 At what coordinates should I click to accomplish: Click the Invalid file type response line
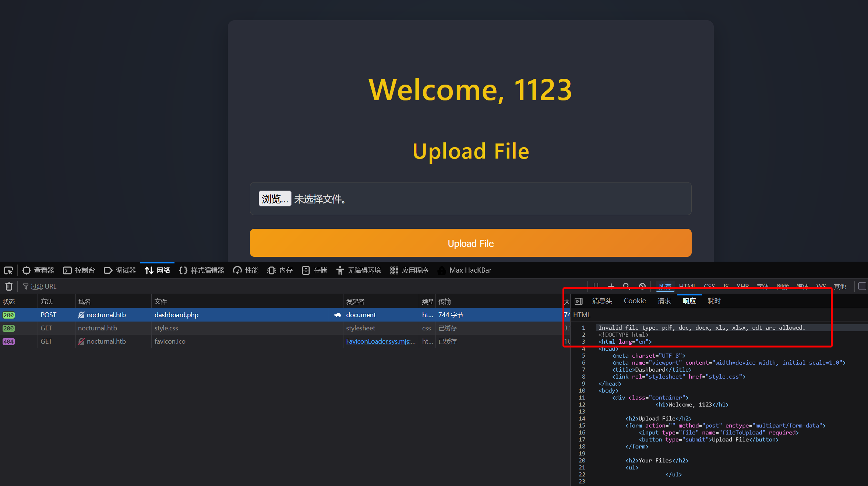point(702,327)
